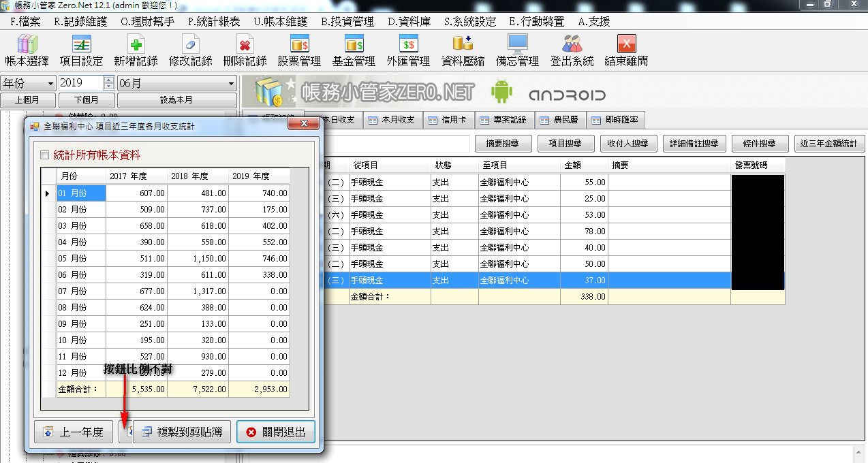The height and width of the screenshot is (463, 868).
Task: Open the 年份 dropdown
Action: 28,83
